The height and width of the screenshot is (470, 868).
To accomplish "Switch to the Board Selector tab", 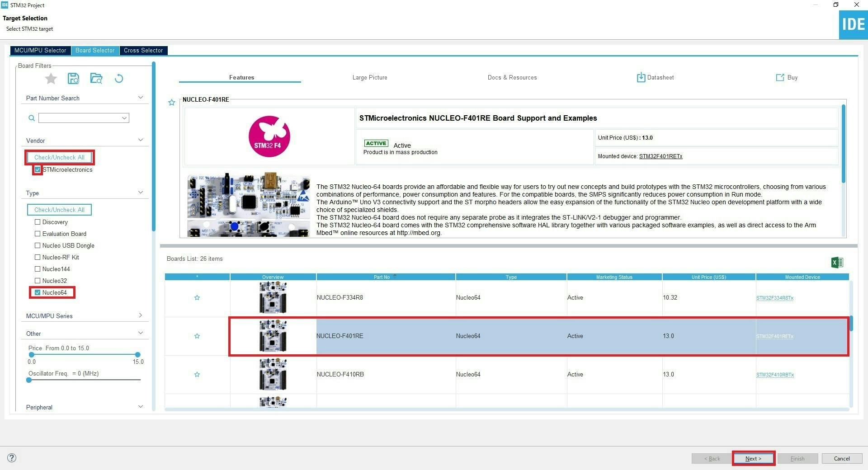I will pyautogui.click(x=95, y=51).
